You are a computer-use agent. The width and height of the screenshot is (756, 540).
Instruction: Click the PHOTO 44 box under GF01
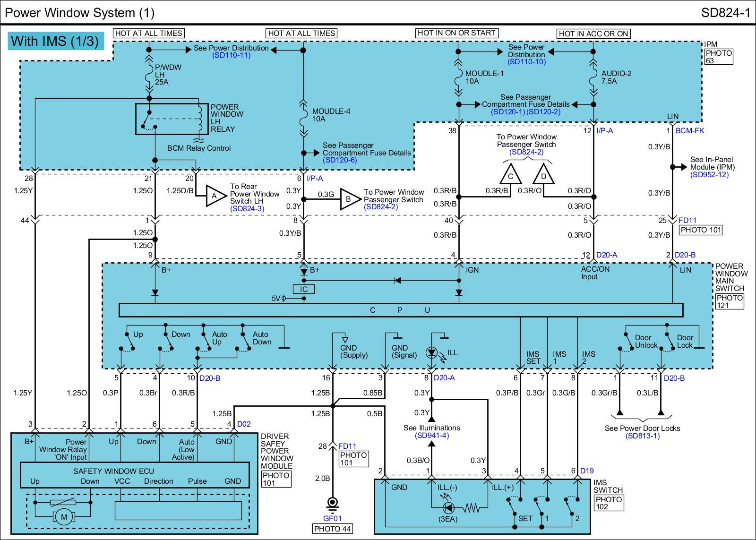click(333, 529)
